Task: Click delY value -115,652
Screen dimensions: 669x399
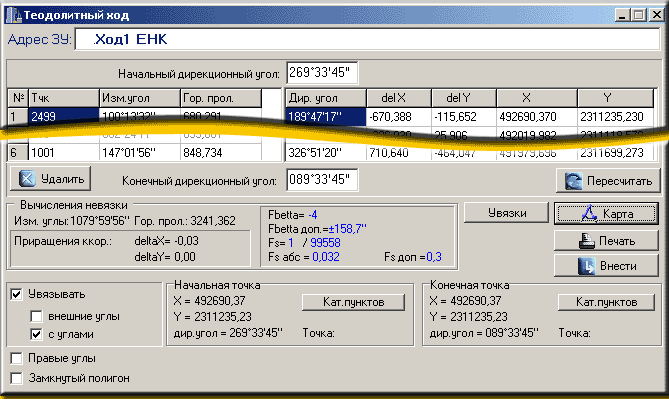Action: 464,116
